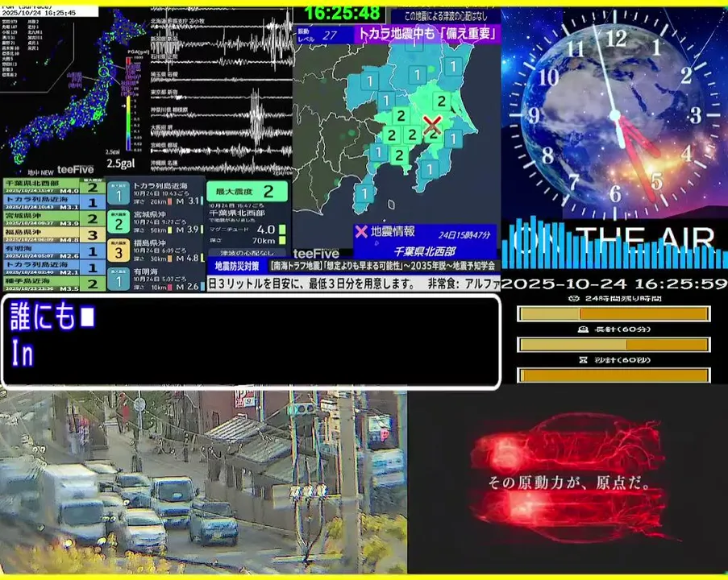The image size is (728, 580).
Task: Click the purple トカラ地震中も「備え重要」 headline
Action: pos(427,34)
